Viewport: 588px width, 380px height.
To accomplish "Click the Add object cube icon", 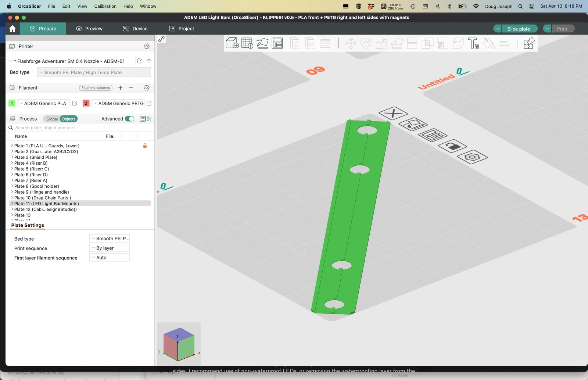I will point(232,43).
